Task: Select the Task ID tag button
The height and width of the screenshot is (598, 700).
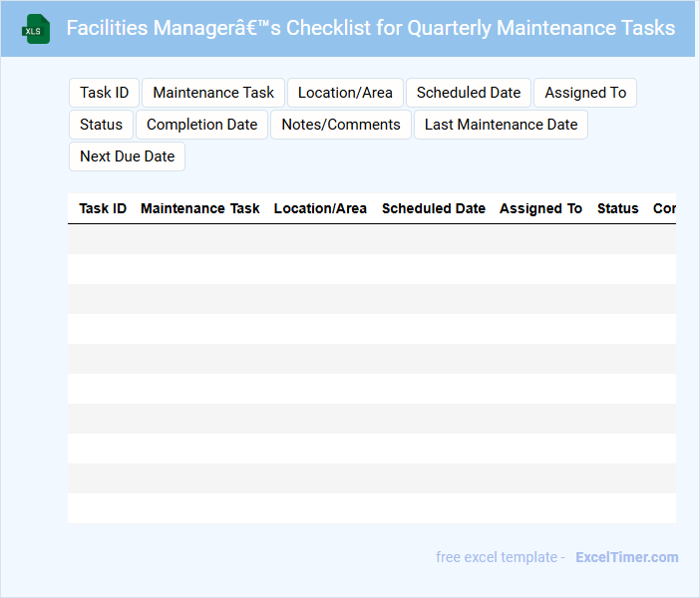Action: pyautogui.click(x=104, y=93)
